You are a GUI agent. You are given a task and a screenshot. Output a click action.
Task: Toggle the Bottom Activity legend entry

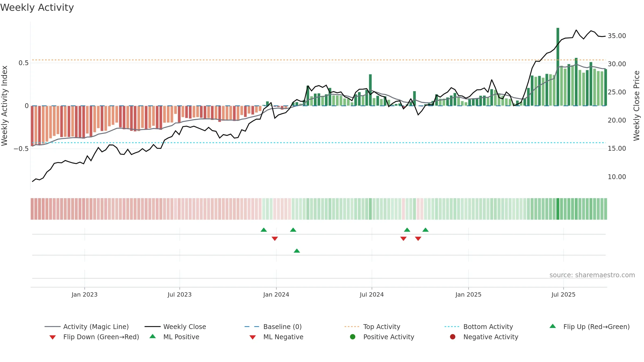479,327
